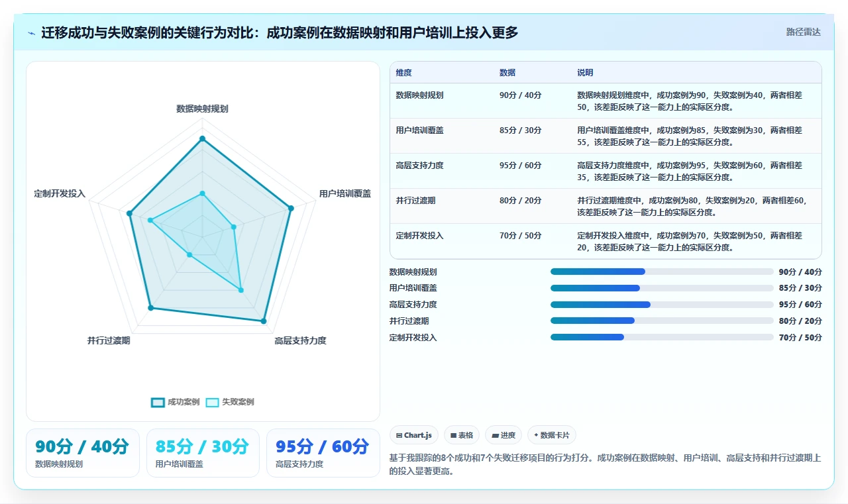Click the 并行过渡期 radar axis label
This screenshot has width=848, height=504.
pos(109,340)
